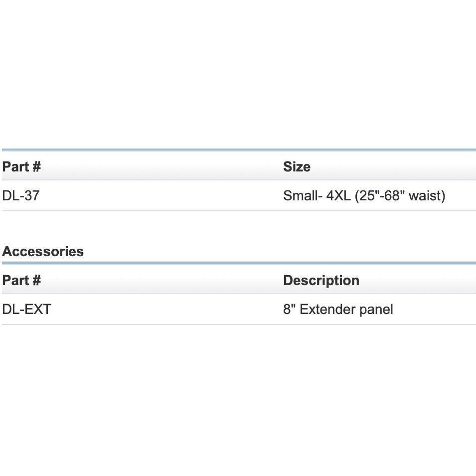
Task: Select the DL-37 part number
Action: (21, 196)
